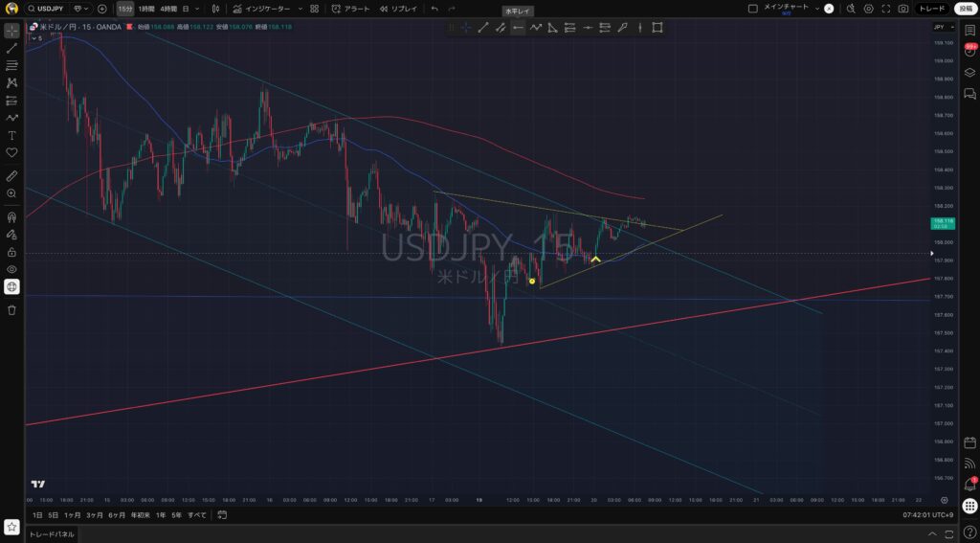Click the 投稿 publish button
This screenshot has height=543, width=980.
pyautogui.click(x=966, y=9)
